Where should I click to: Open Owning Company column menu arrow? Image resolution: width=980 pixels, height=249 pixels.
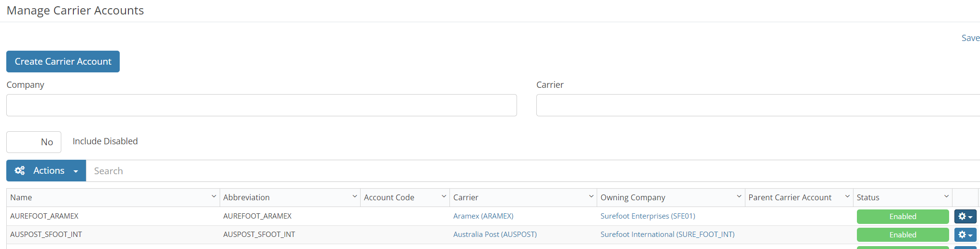coord(739,197)
